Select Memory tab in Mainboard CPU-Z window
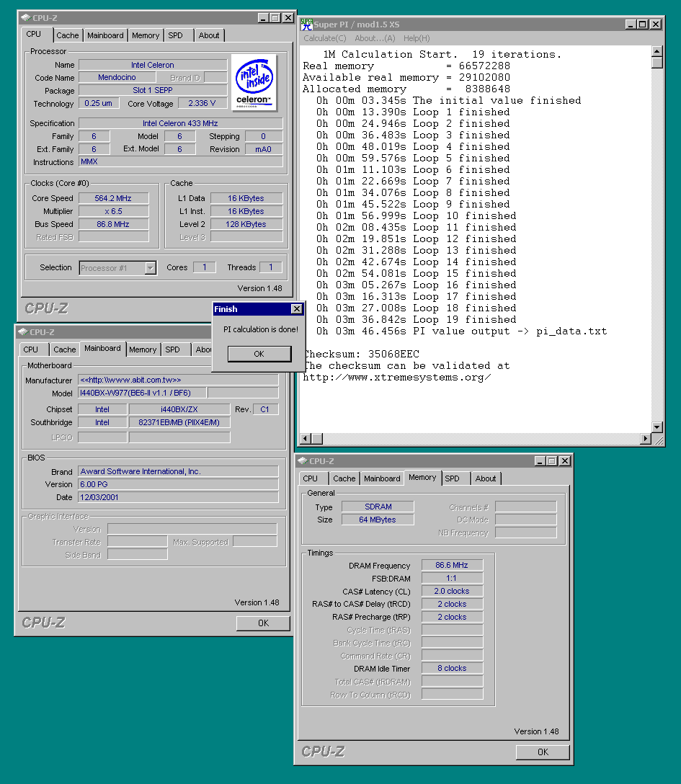The width and height of the screenshot is (681, 784). [143, 349]
